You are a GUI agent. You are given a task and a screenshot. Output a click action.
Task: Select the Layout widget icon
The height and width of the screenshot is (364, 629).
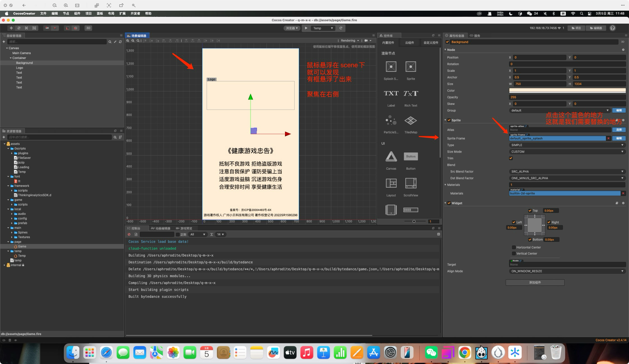(391, 183)
